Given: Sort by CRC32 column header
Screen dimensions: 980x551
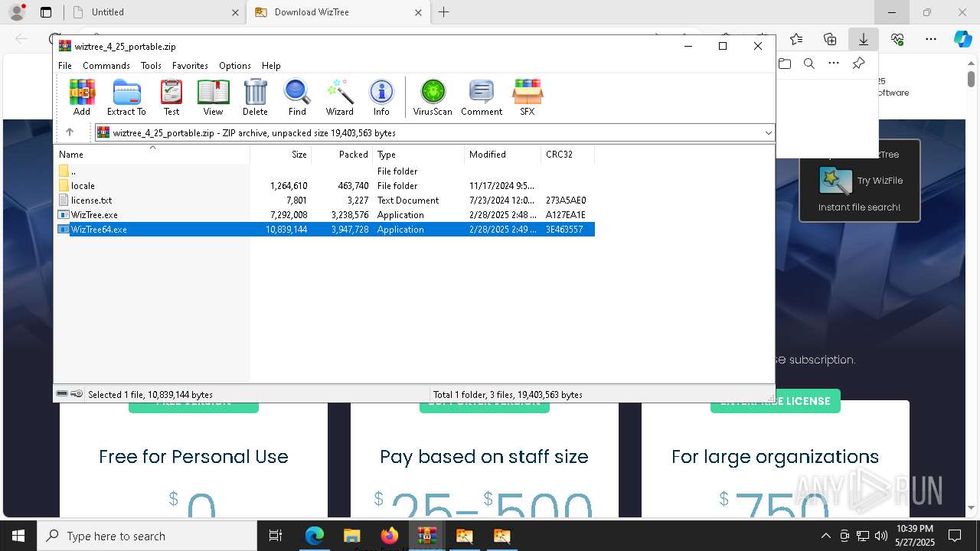Looking at the screenshot, I should [567, 155].
